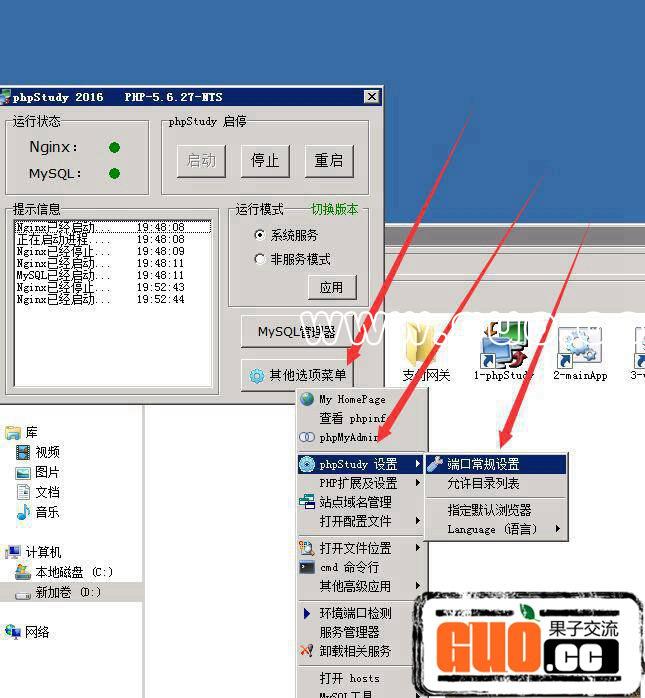This screenshot has width=645, height=698.
Task: Click the 环境端口检测 play arrow icon
Action: point(307,613)
